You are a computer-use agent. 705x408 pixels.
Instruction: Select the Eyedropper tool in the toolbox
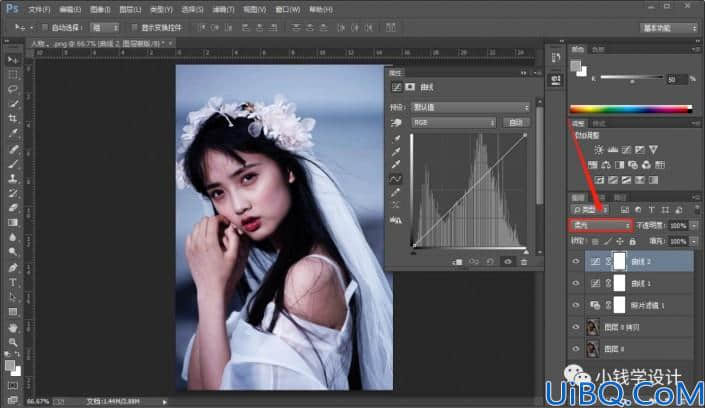coord(13,133)
